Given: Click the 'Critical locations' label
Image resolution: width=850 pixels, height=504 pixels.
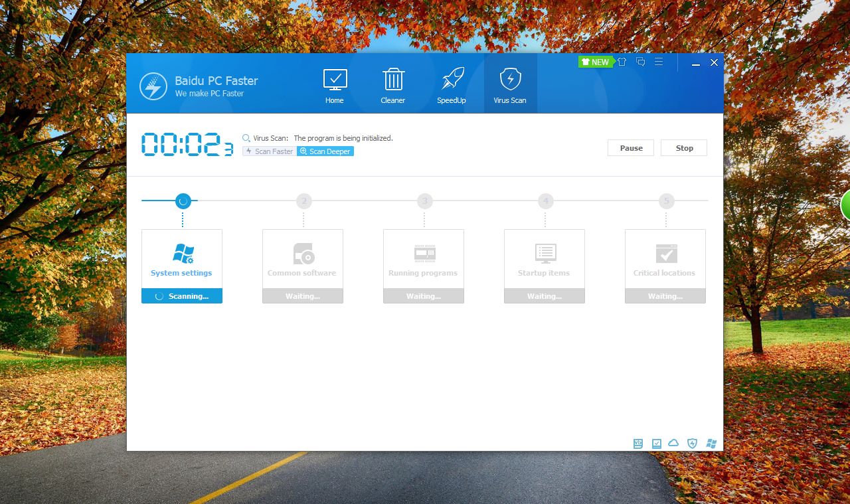Looking at the screenshot, I should pyautogui.click(x=665, y=273).
